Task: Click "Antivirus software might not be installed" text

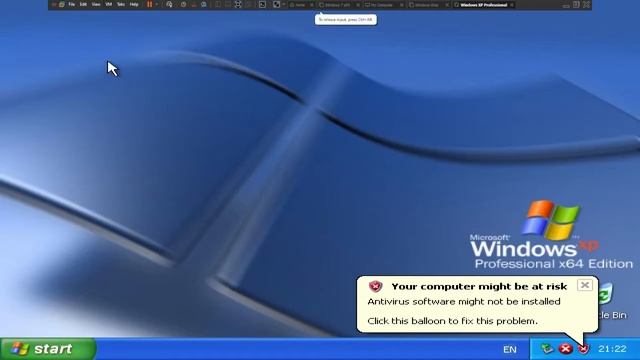Action: coord(464,302)
